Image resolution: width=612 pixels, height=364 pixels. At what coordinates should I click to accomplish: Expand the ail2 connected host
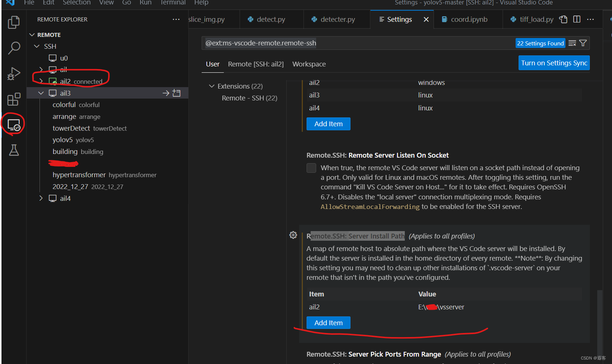click(x=41, y=81)
